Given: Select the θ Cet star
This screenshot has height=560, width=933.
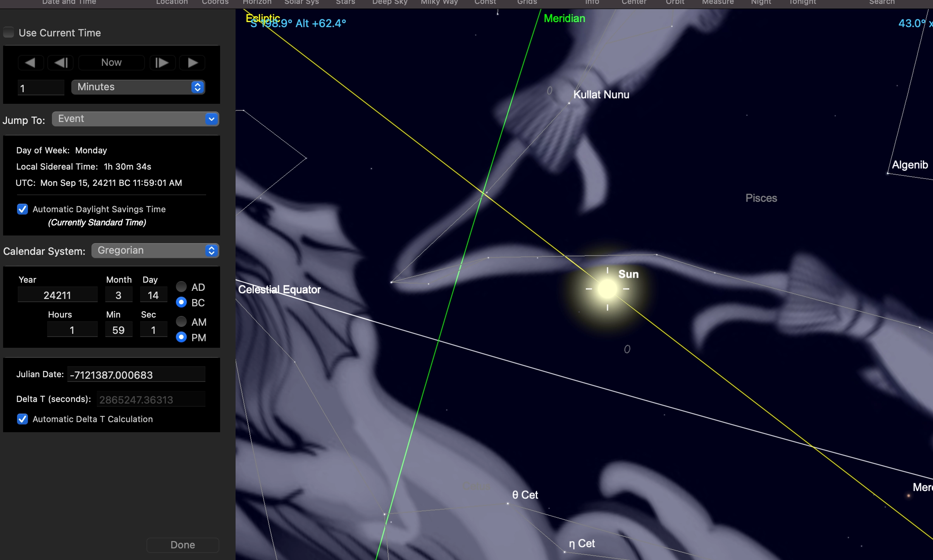Looking at the screenshot, I should (508, 503).
